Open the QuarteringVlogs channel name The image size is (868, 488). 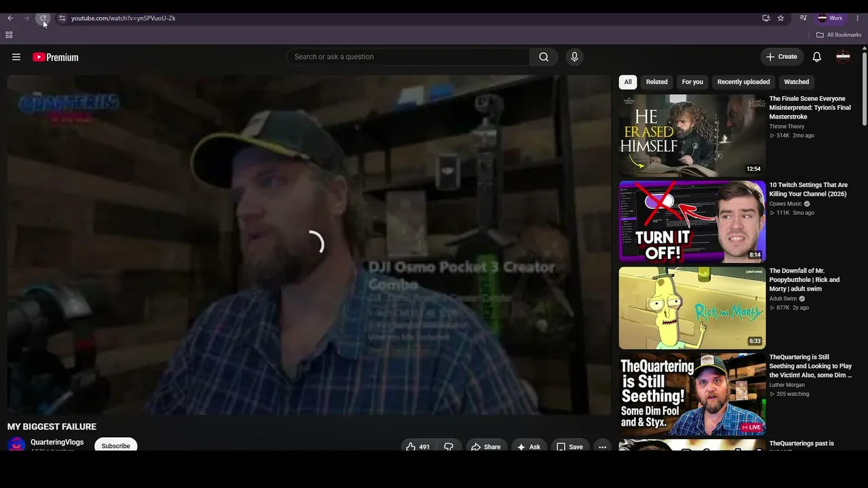coord(57,443)
